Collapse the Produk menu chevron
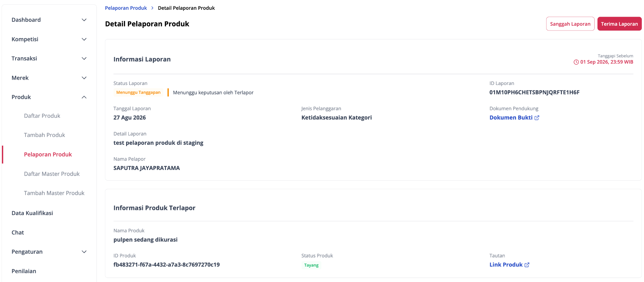644x282 pixels. (x=84, y=97)
